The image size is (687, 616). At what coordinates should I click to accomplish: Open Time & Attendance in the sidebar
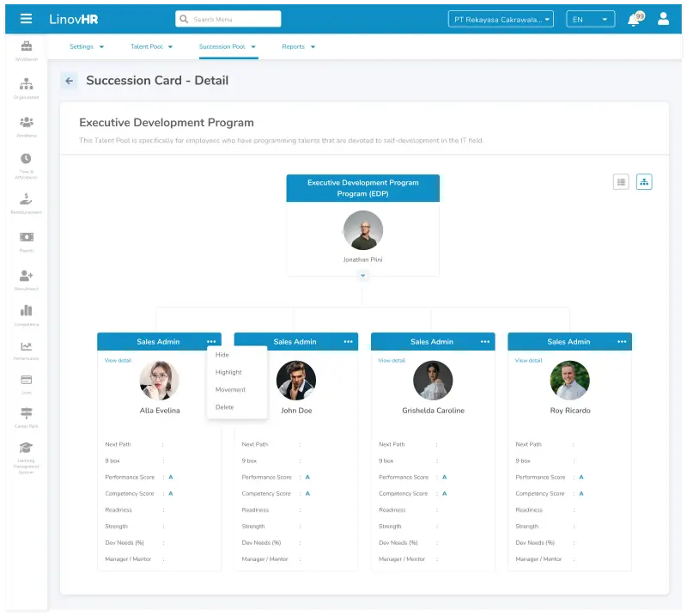click(x=26, y=163)
